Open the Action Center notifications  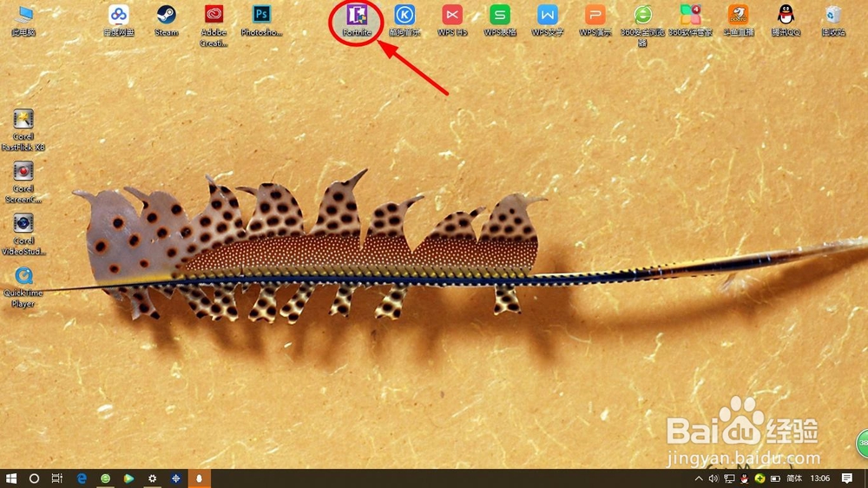pyautogui.click(x=847, y=478)
